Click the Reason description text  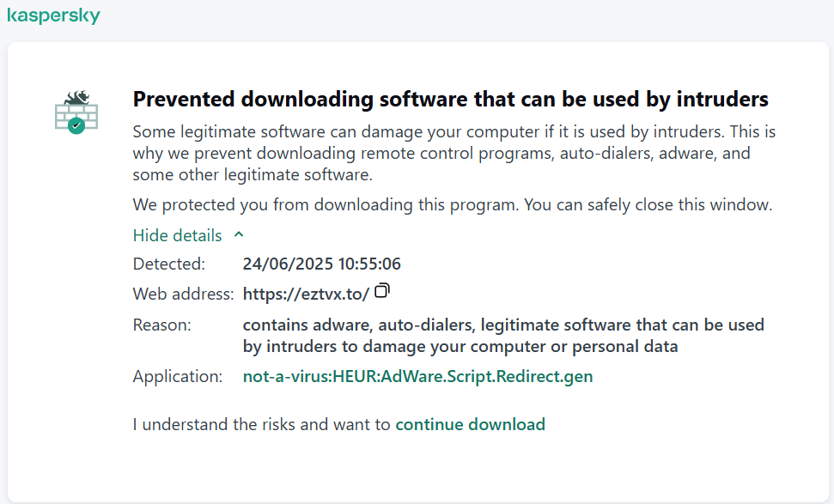[503, 336]
